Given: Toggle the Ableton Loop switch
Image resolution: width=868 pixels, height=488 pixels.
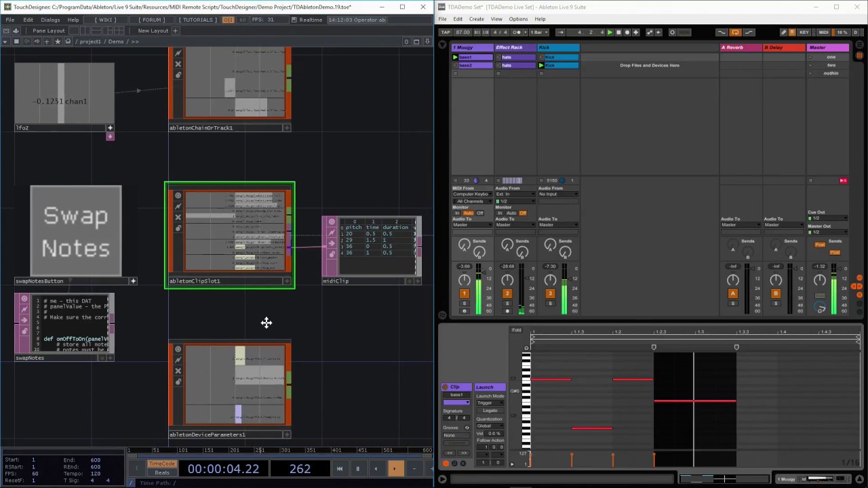Looking at the screenshot, I should coord(735,33).
